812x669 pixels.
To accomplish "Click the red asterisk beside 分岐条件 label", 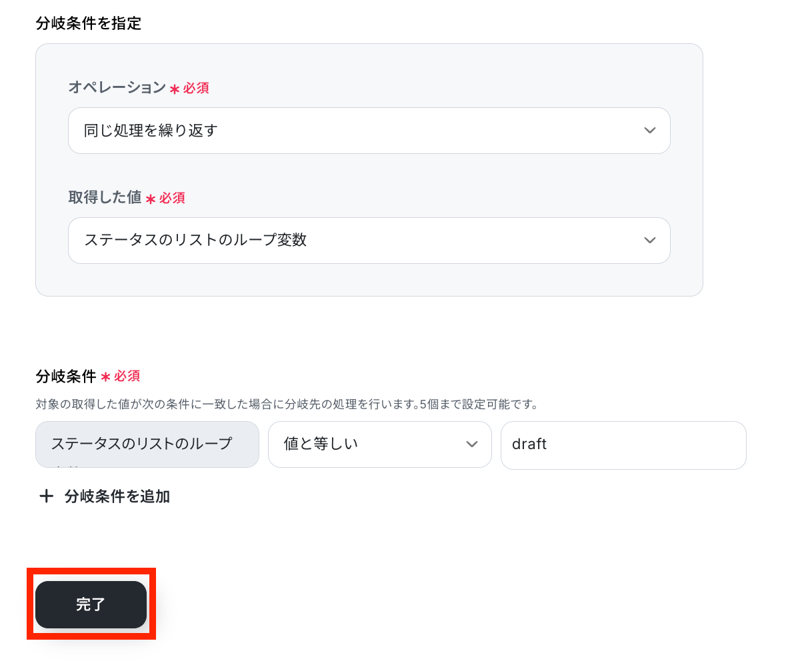I will [x=105, y=377].
